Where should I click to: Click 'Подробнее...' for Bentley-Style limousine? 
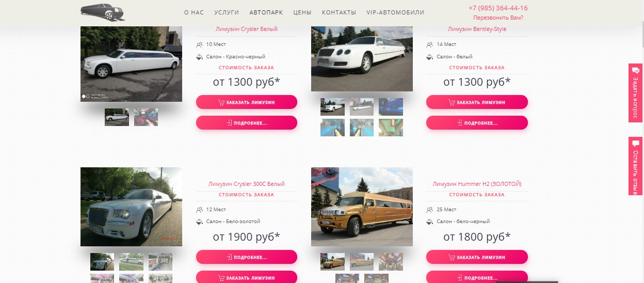point(477,123)
